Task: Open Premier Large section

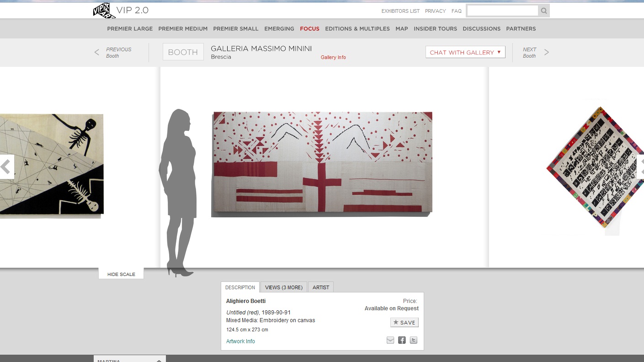Action: point(130,29)
